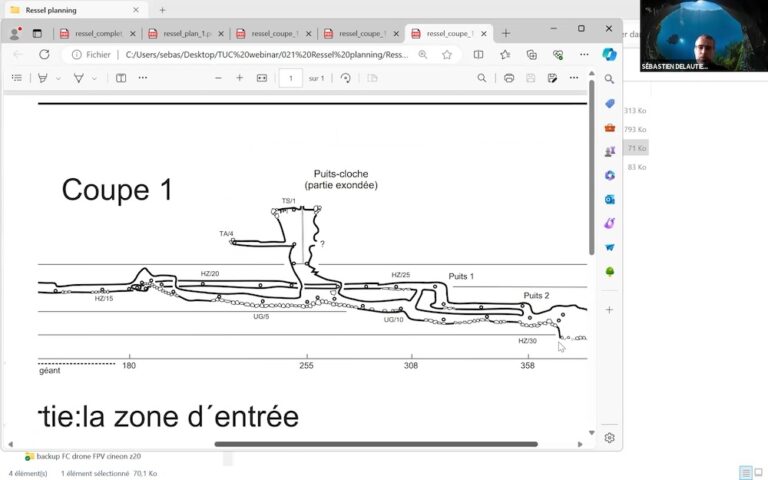The height and width of the screenshot is (480, 768).
Task: Open Edge settings and more menu
Action: [x=584, y=55]
